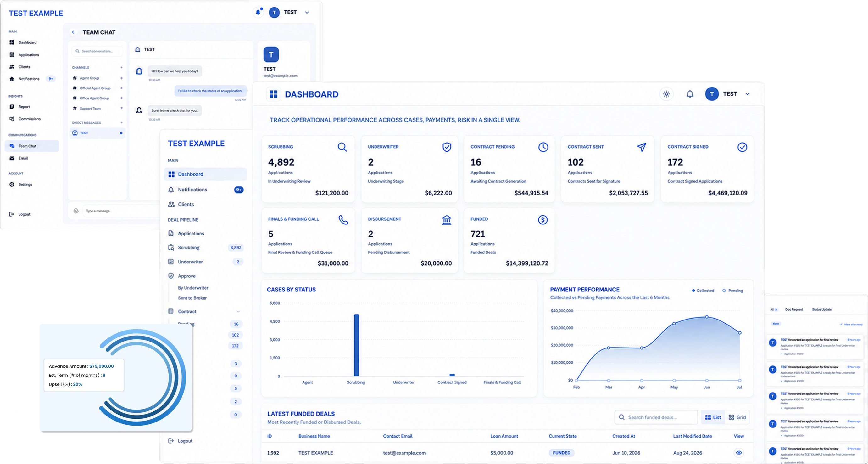Log out from the front sidebar

(x=180, y=441)
